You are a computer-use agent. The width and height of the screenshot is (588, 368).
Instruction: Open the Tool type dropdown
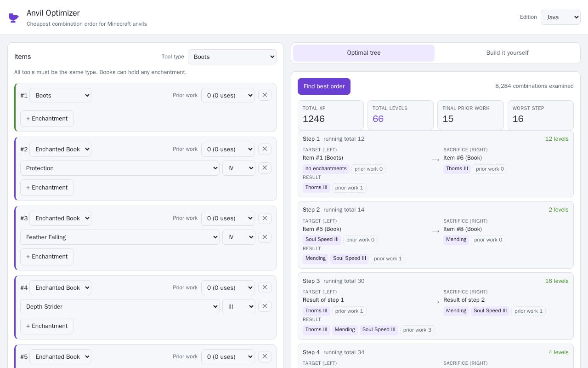point(232,57)
